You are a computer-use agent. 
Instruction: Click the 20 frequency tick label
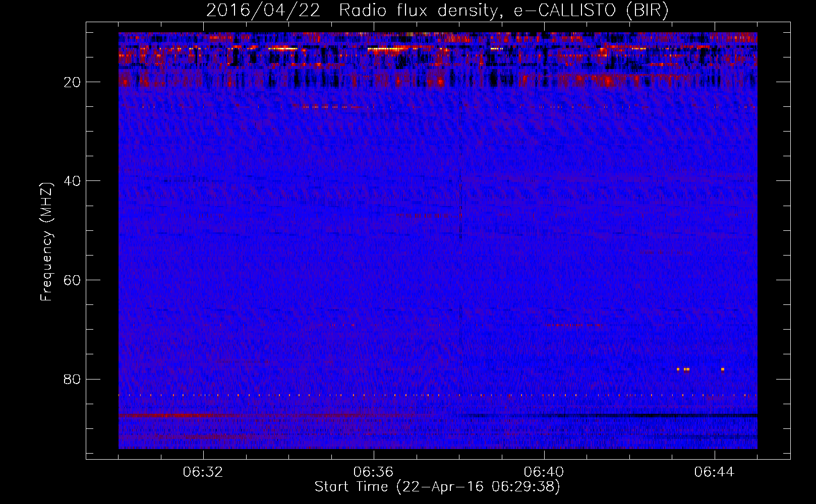click(x=73, y=82)
